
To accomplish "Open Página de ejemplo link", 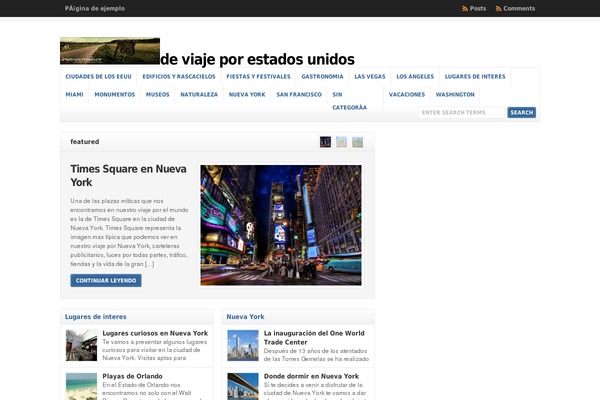I will 95,8.
